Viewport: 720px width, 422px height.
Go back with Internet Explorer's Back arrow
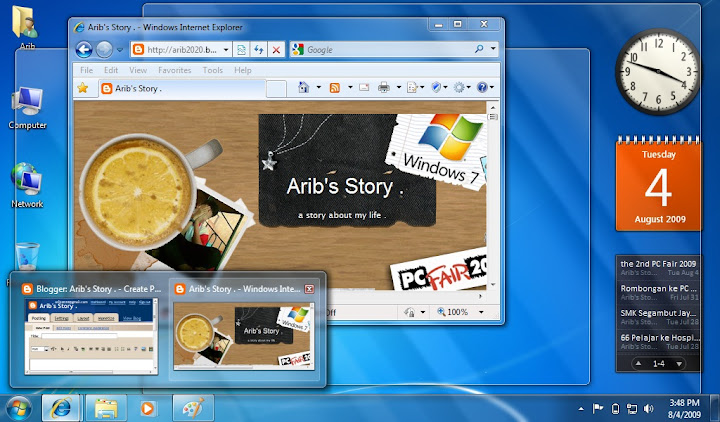[x=84, y=50]
